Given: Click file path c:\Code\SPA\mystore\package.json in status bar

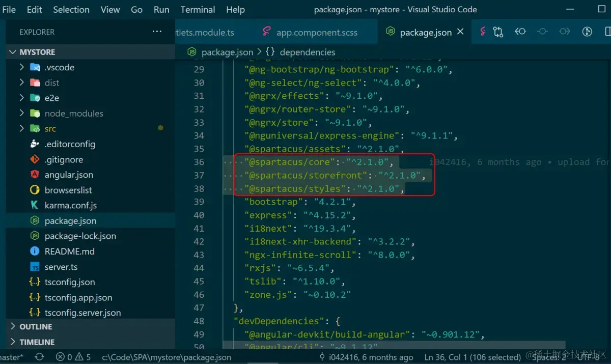Looking at the screenshot, I should [166, 357].
